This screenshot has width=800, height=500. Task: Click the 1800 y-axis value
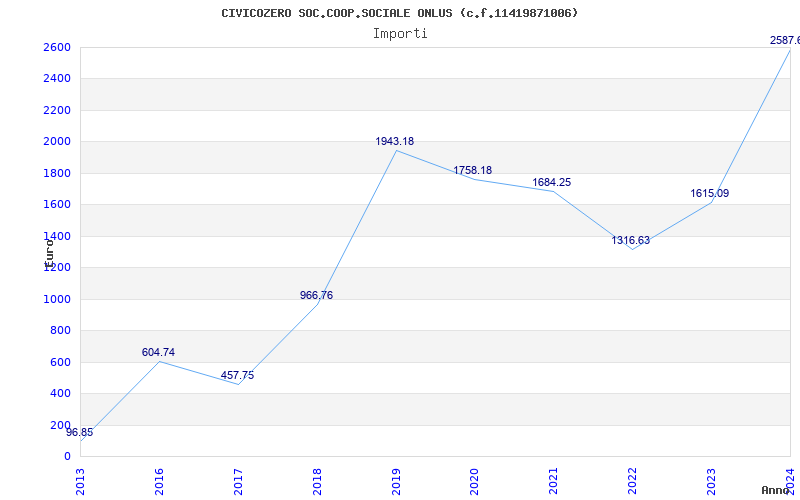(x=57, y=173)
